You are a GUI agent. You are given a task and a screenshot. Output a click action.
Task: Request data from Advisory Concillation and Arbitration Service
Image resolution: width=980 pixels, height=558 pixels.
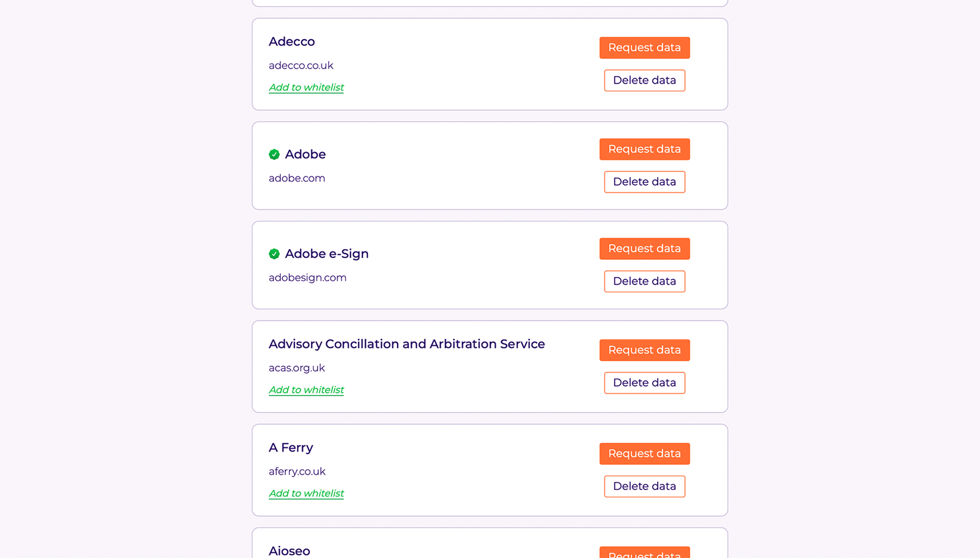tap(644, 350)
